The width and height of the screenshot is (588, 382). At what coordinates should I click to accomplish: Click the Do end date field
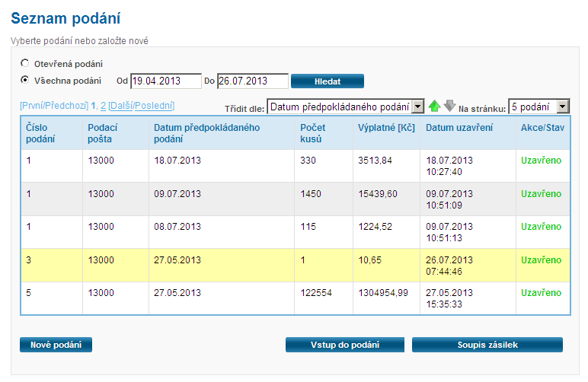[x=252, y=81]
